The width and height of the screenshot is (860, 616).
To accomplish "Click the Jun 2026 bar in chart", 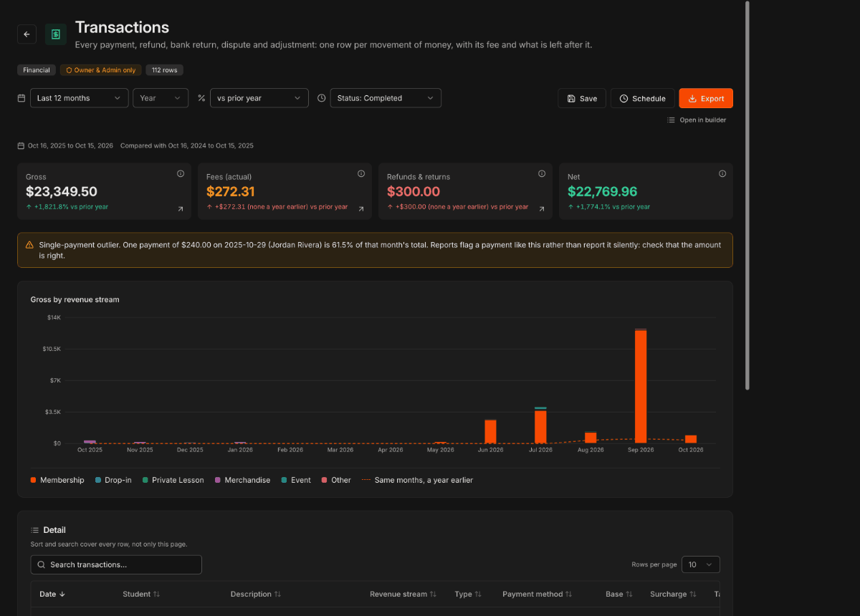I will [490, 431].
